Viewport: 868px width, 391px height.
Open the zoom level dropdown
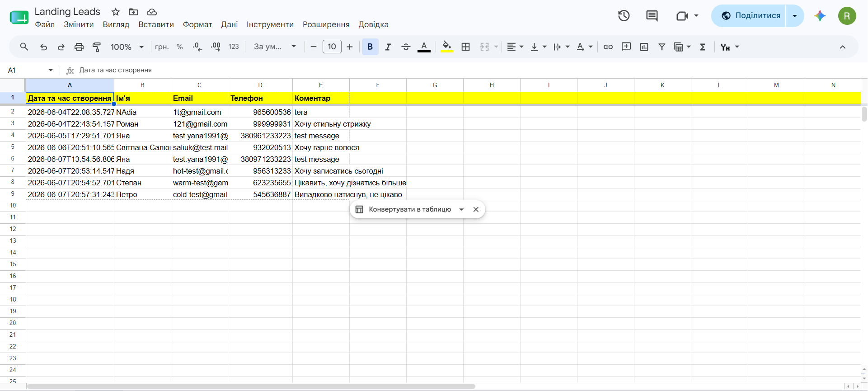tap(127, 47)
